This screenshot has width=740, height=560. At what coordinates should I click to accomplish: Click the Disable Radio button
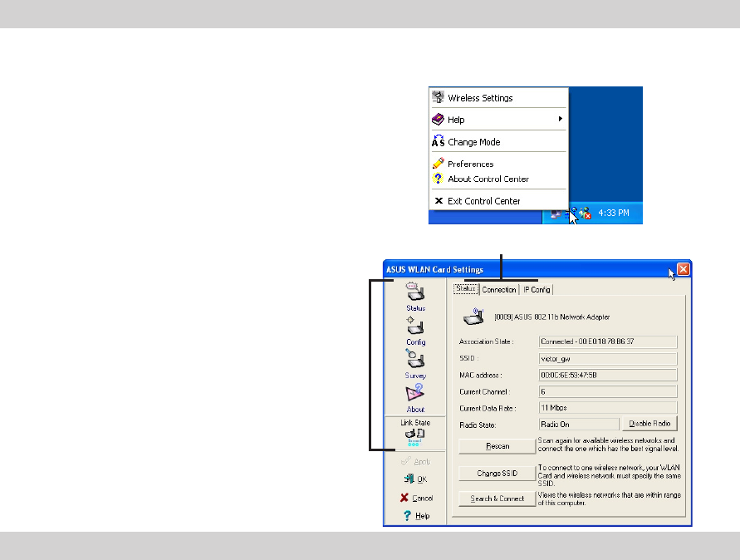(649, 424)
